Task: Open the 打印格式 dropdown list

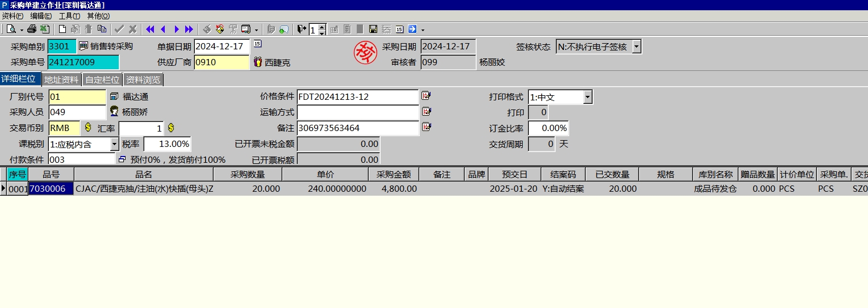Action: click(x=587, y=97)
